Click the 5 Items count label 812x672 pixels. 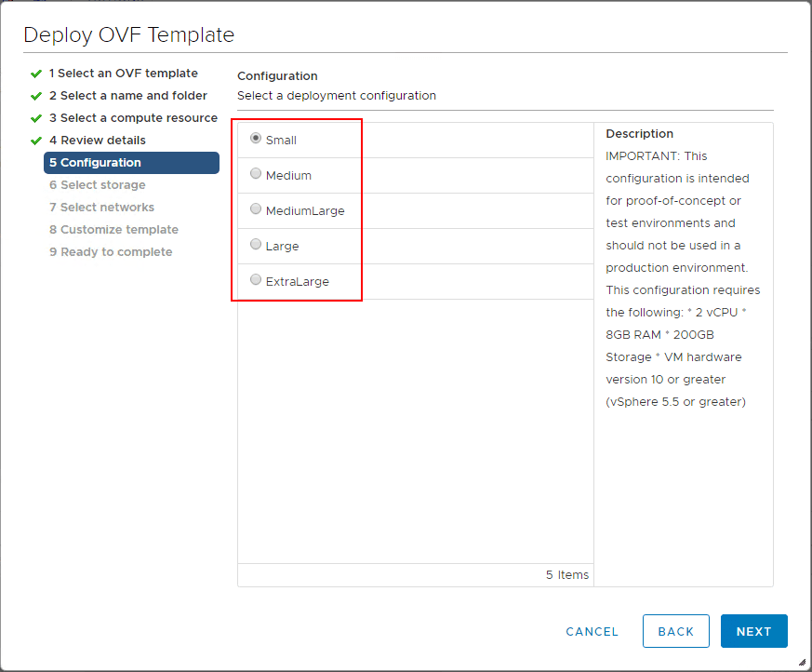567,574
